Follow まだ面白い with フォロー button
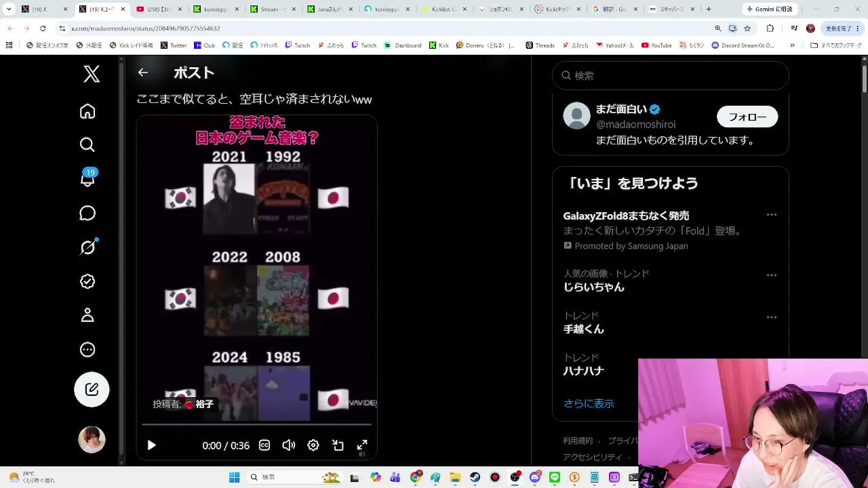Image resolution: width=868 pixels, height=488 pixels. [747, 117]
